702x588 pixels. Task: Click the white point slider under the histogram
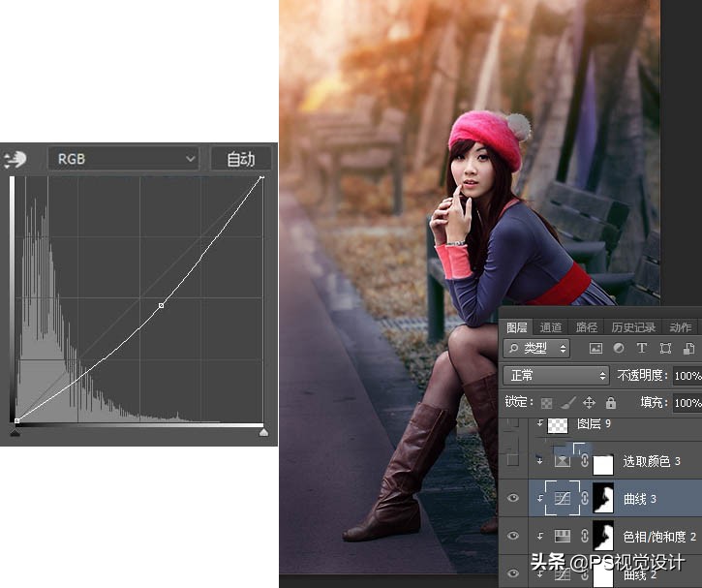point(263,433)
